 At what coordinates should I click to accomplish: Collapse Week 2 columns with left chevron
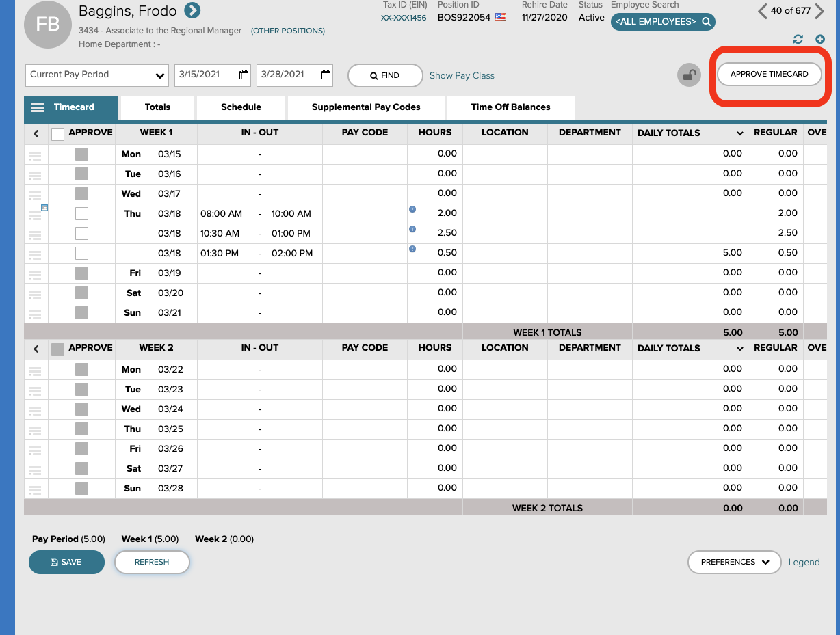[36, 349]
